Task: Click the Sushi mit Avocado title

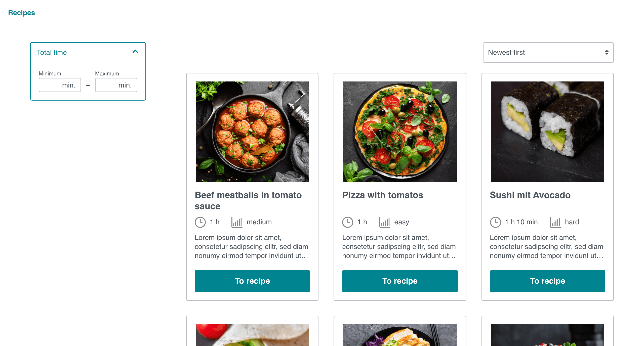Action: coord(530,195)
